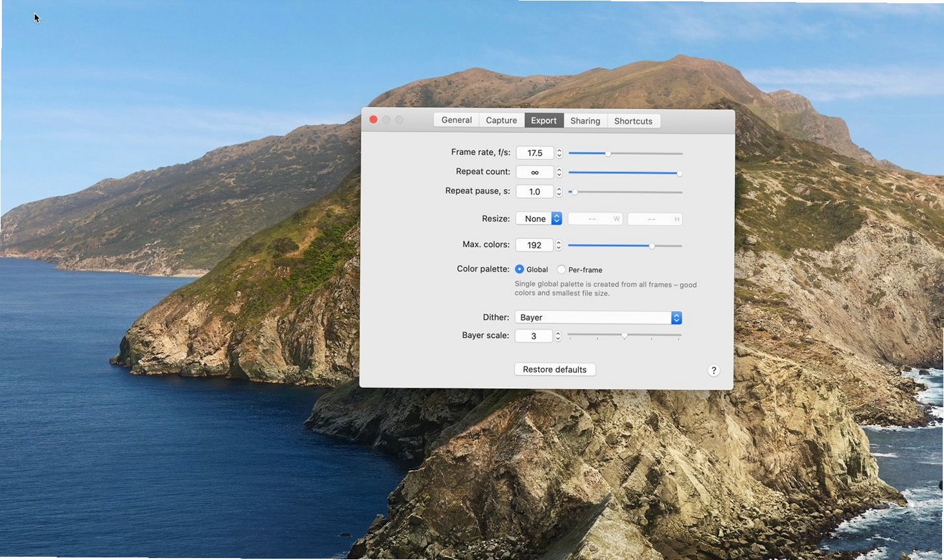The height and width of the screenshot is (560, 944).
Task: Select the Per-frame color palette option
Action: [561, 270]
